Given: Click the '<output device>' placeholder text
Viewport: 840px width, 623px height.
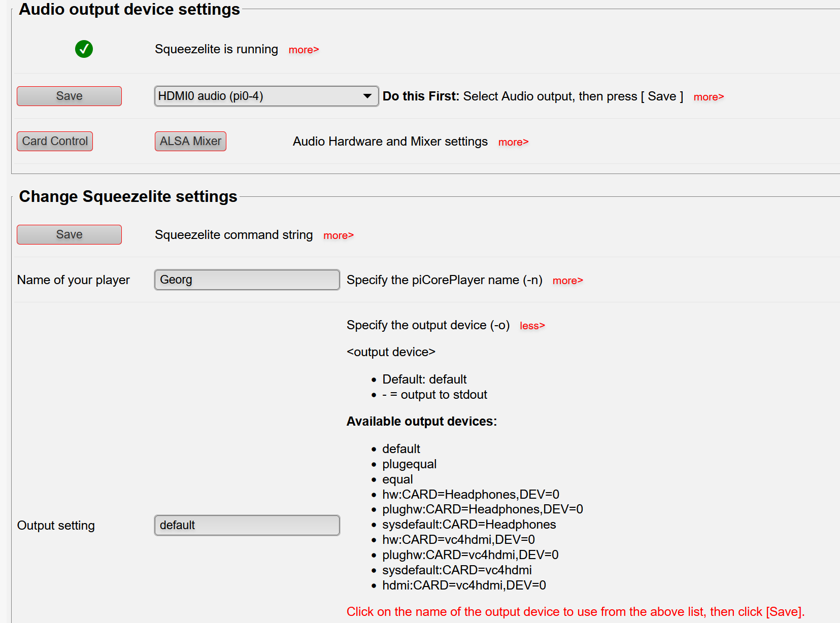Looking at the screenshot, I should tap(391, 352).
